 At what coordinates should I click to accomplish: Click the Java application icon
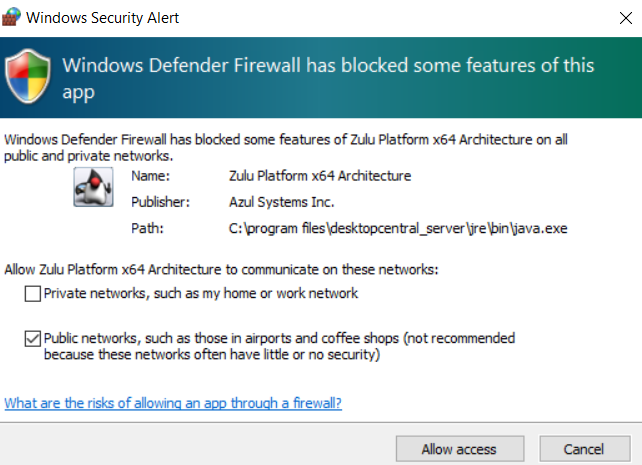[x=92, y=187]
